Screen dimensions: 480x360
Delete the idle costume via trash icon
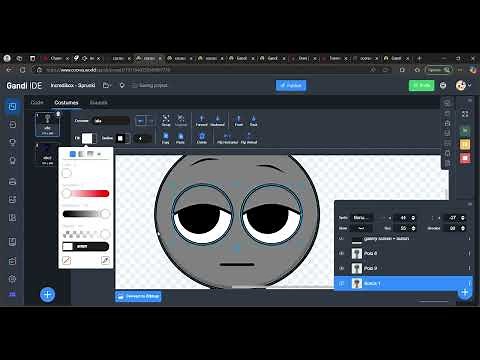58,114
